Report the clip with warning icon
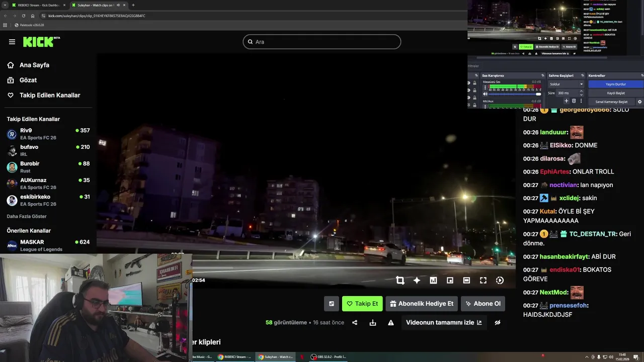This screenshot has width=644, height=362. [x=391, y=323]
